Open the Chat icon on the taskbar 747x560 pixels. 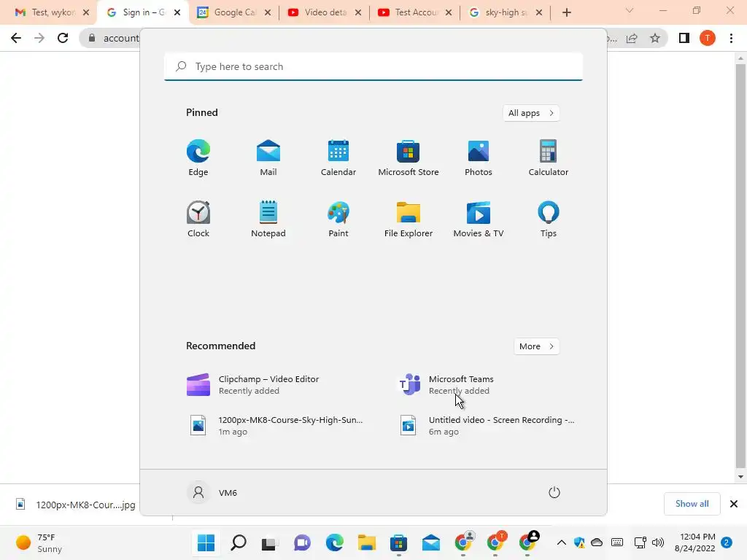(x=302, y=542)
